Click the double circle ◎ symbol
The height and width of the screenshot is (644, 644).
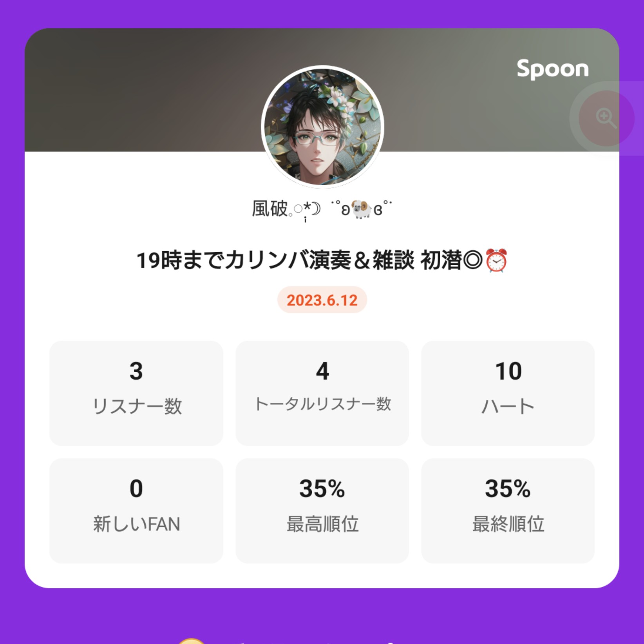[472, 260]
